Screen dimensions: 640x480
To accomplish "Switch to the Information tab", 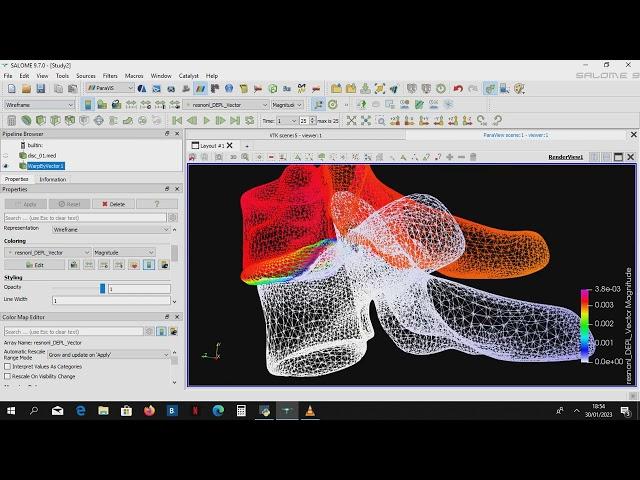I will (53, 179).
